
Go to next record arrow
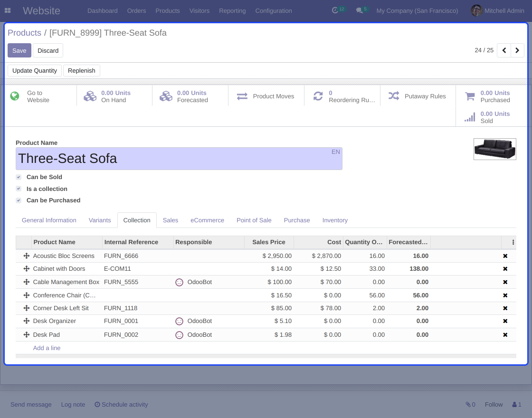pos(517,50)
